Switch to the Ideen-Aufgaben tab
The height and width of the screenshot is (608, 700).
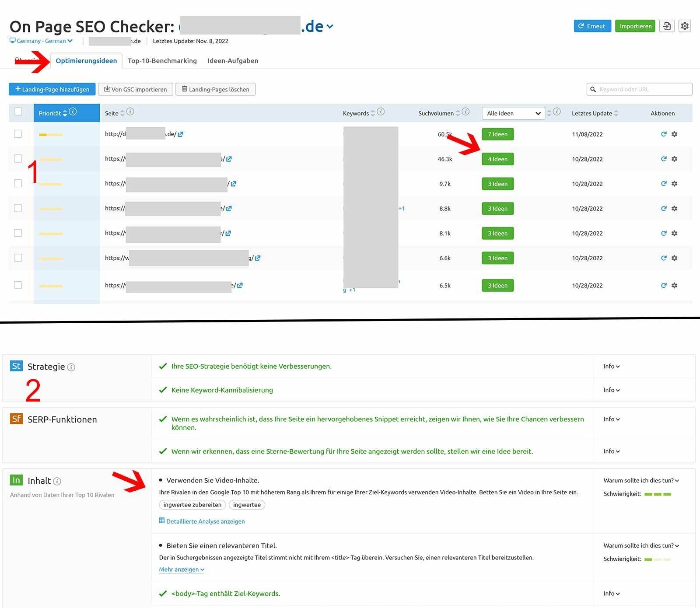point(233,61)
